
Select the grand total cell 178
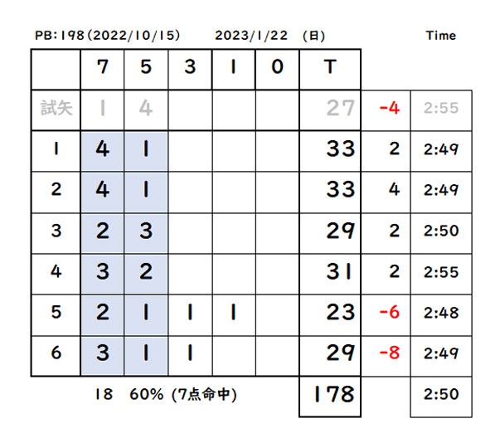click(x=330, y=397)
